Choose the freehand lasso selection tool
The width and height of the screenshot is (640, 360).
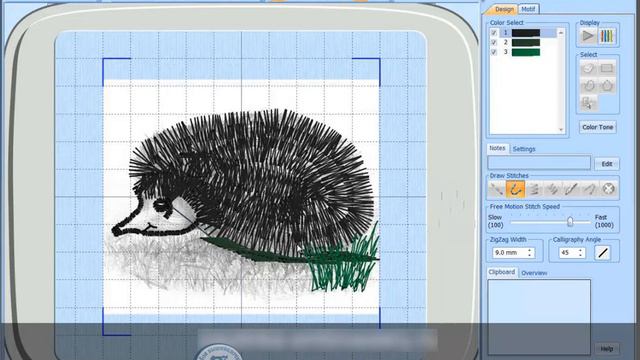(588, 86)
